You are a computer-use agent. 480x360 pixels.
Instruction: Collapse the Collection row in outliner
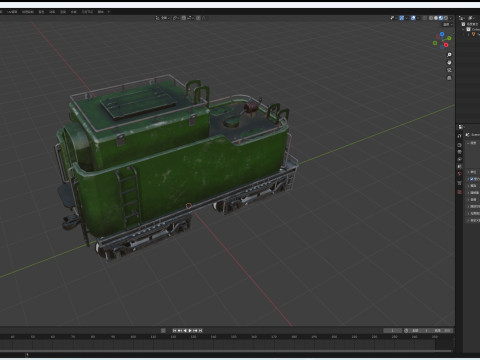(x=463, y=29)
